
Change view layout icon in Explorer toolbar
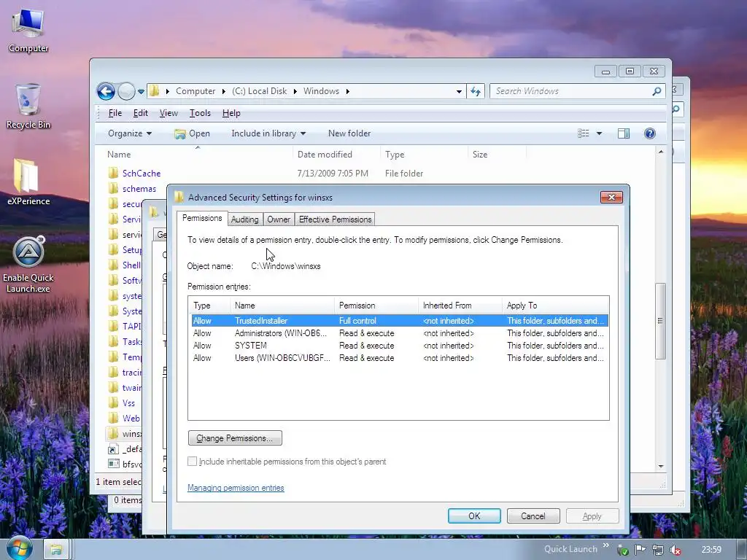(583, 133)
